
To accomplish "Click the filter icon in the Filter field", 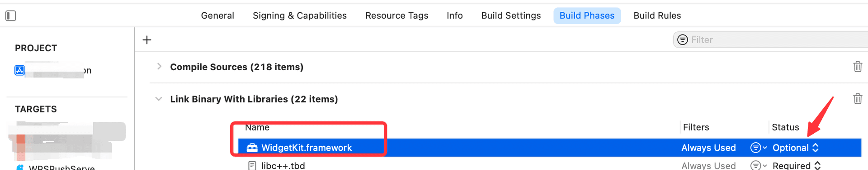I will pyautogui.click(x=683, y=40).
